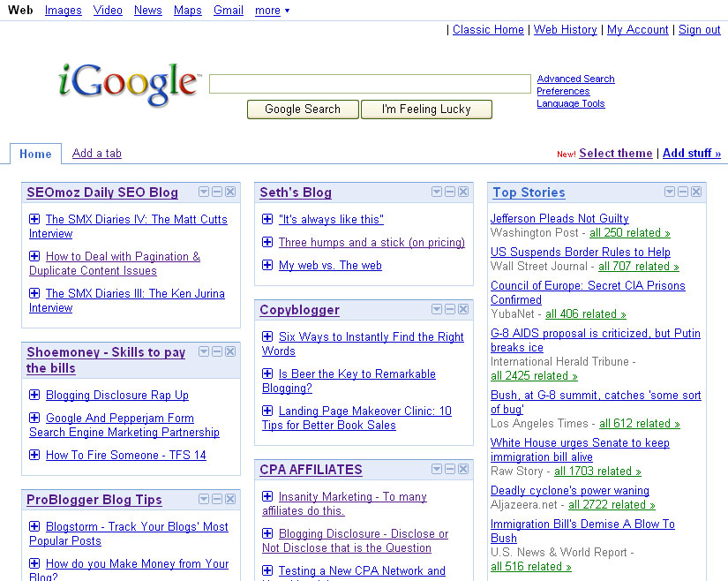Open Video in the top navigation

pyautogui.click(x=108, y=11)
